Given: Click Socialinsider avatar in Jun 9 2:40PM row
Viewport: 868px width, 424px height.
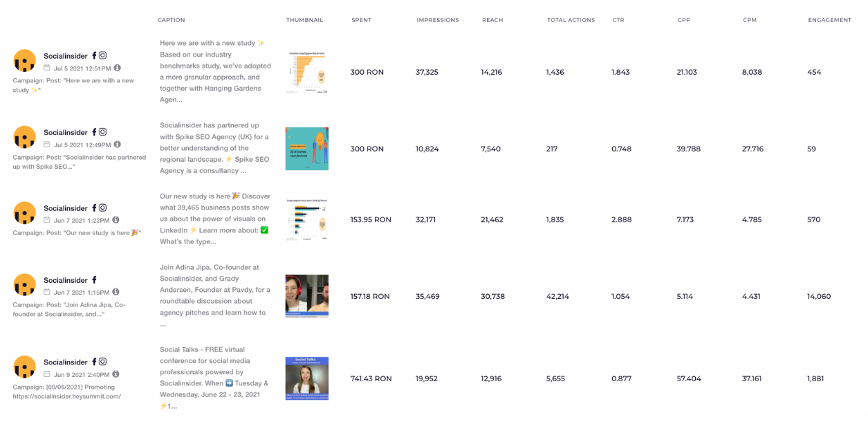Looking at the screenshot, I should [x=25, y=367].
